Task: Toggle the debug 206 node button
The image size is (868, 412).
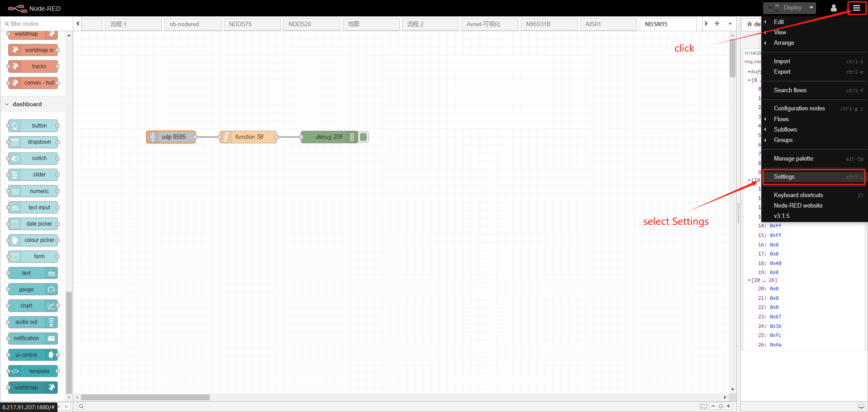Action: click(x=363, y=137)
